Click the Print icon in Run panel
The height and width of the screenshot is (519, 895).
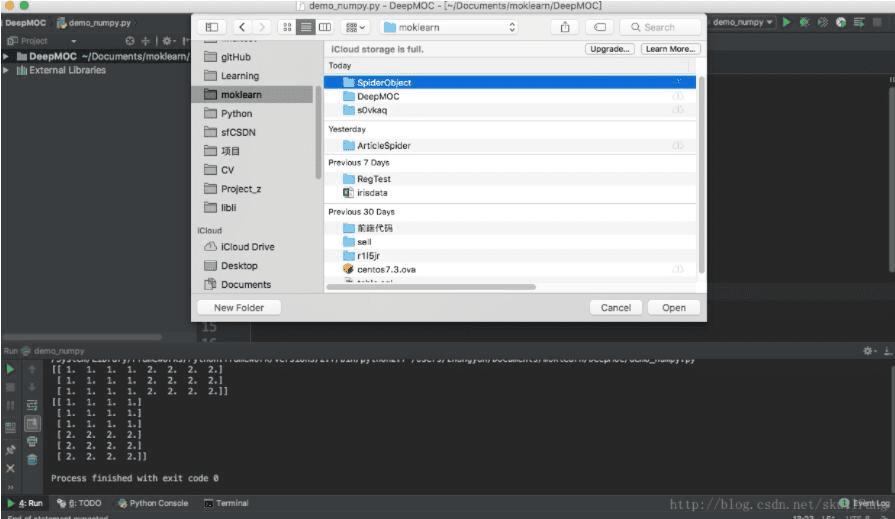point(32,441)
